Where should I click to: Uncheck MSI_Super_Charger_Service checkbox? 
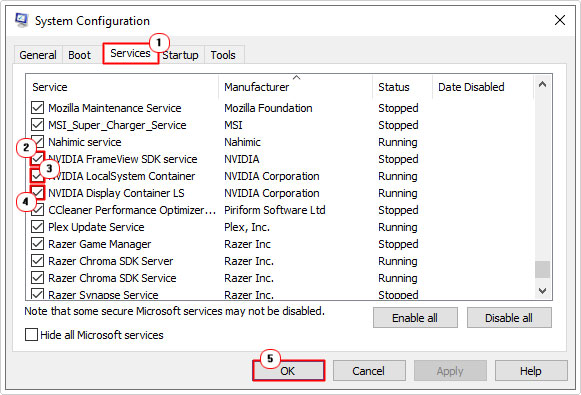tap(37, 125)
